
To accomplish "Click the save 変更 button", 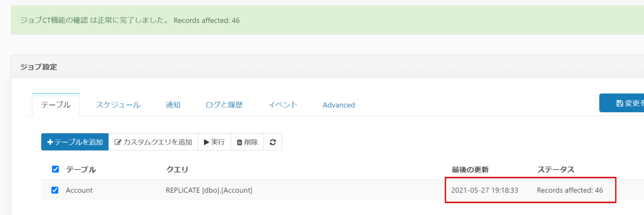I will point(623,103).
